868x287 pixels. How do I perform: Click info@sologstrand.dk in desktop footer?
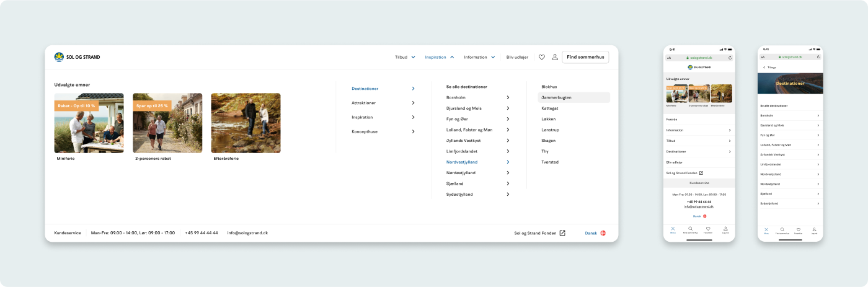coord(247,233)
